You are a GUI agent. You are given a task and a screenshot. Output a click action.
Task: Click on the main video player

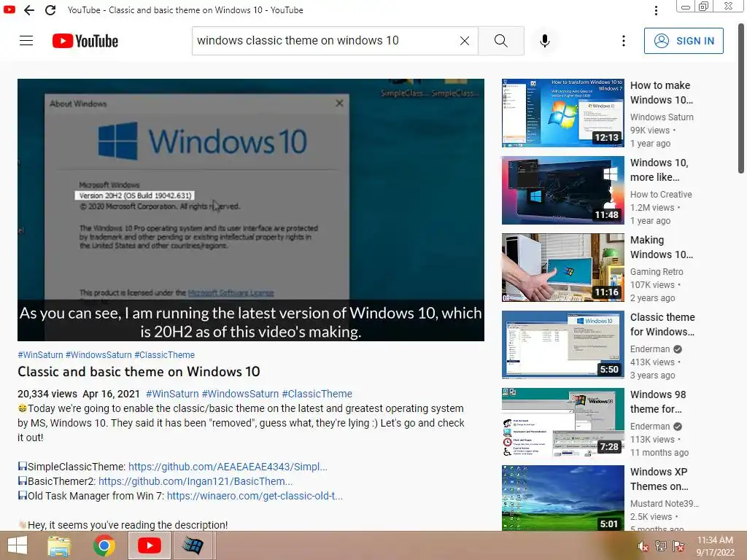pyautogui.click(x=251, y=209)
